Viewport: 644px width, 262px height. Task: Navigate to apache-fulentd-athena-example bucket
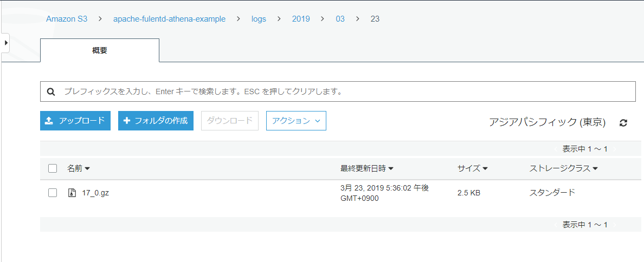point(169,19)
